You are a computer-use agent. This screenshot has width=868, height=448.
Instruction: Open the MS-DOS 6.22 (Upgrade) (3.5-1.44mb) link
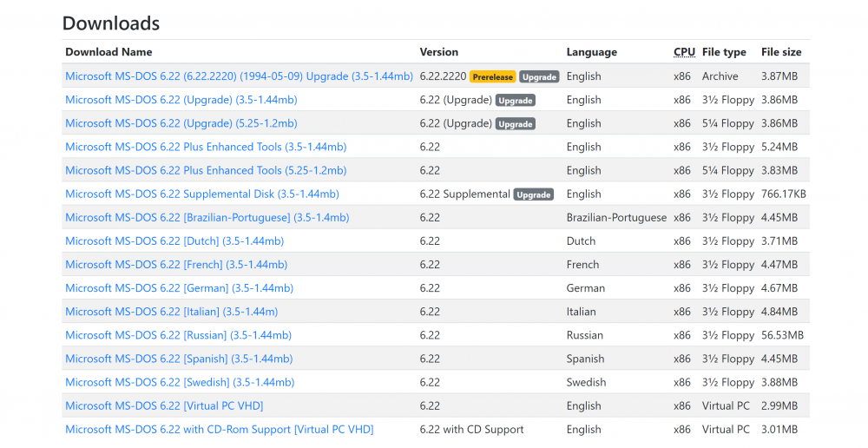(181, 100)
